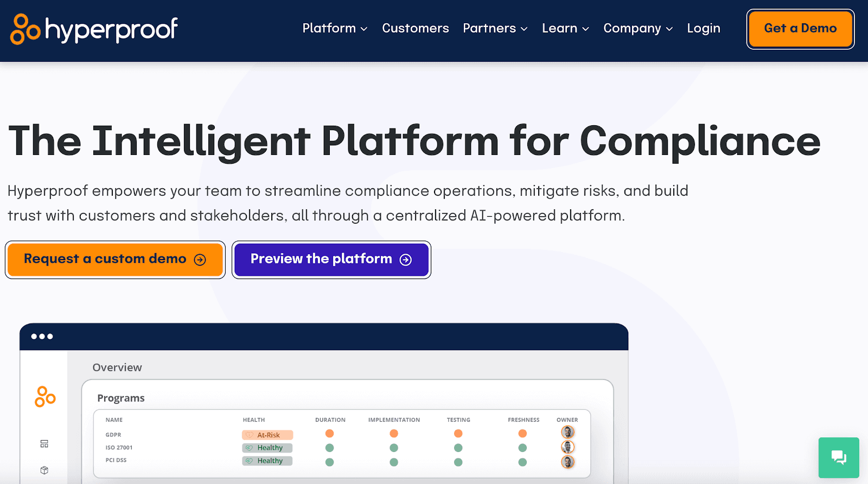Select the dashboard grid icon in preview sidebar

44,444
